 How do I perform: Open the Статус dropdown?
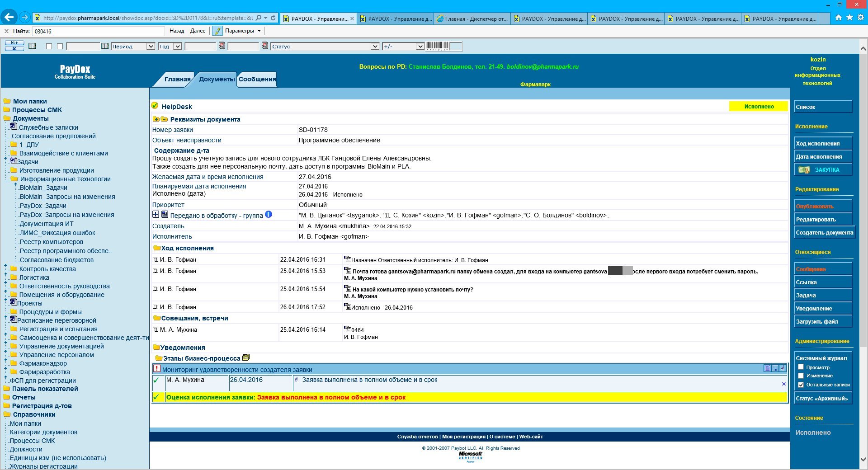coord(325,46)
